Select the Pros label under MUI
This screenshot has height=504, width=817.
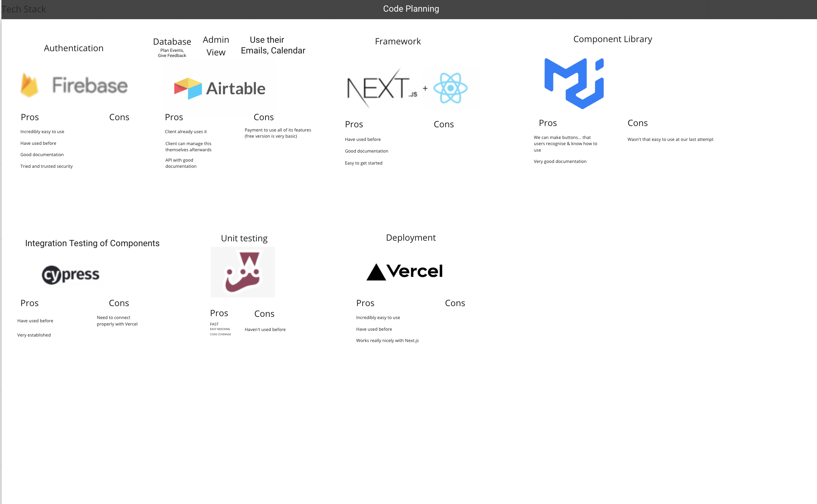[548, 123]
